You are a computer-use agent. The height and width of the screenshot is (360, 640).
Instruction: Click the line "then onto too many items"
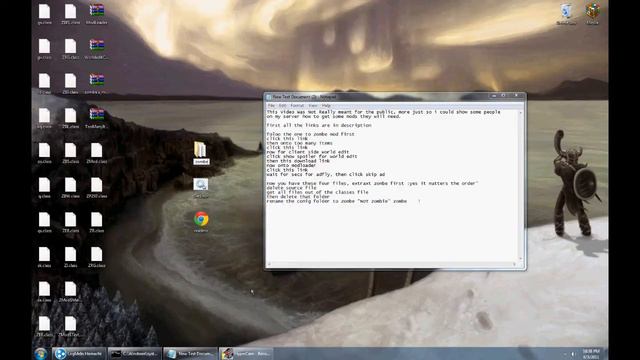(x=299, y=143)
